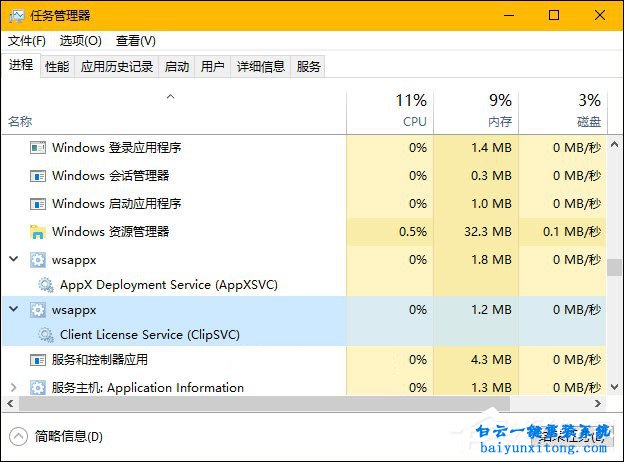Collapse details with 简略信息 arrow icon
Image resolution: width=624 pixels, height=462 pixels.
coord(18,437)
